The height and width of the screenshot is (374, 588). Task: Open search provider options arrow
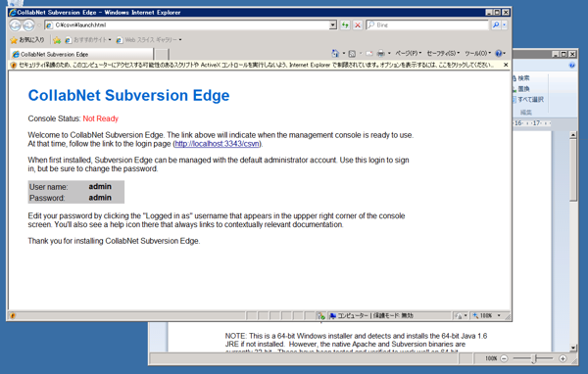[x=505, y=24]
